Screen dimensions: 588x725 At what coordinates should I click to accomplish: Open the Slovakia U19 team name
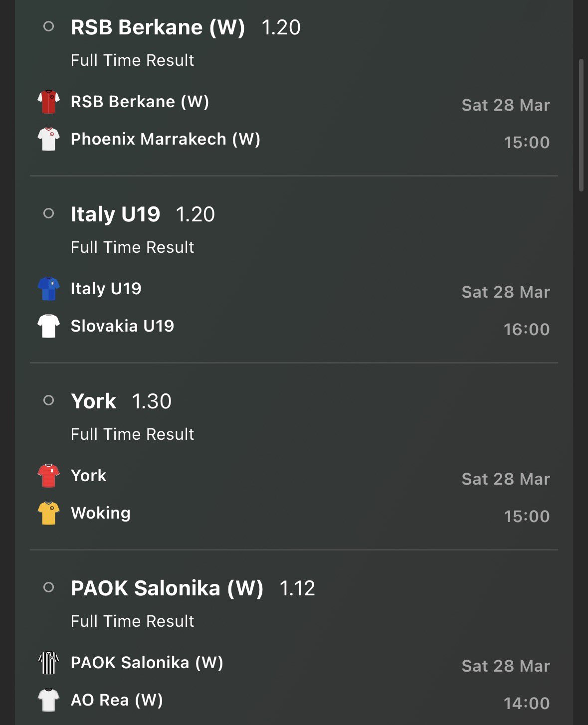point(122,326)
